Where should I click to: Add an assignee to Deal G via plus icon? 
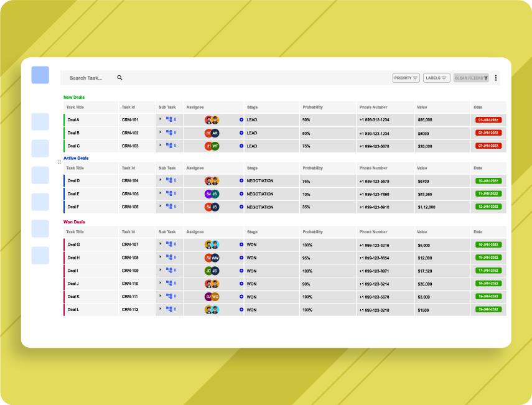point(241,244)
